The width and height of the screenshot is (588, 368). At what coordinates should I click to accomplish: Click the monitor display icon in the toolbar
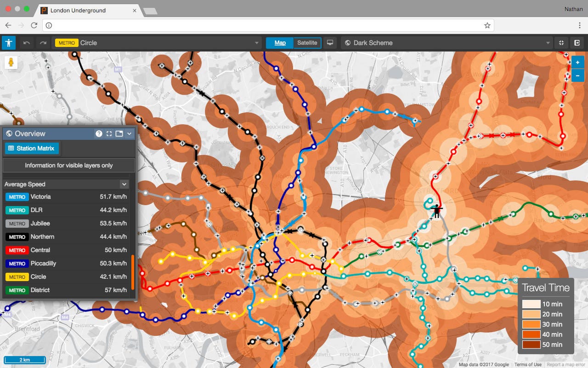[330, 42]
